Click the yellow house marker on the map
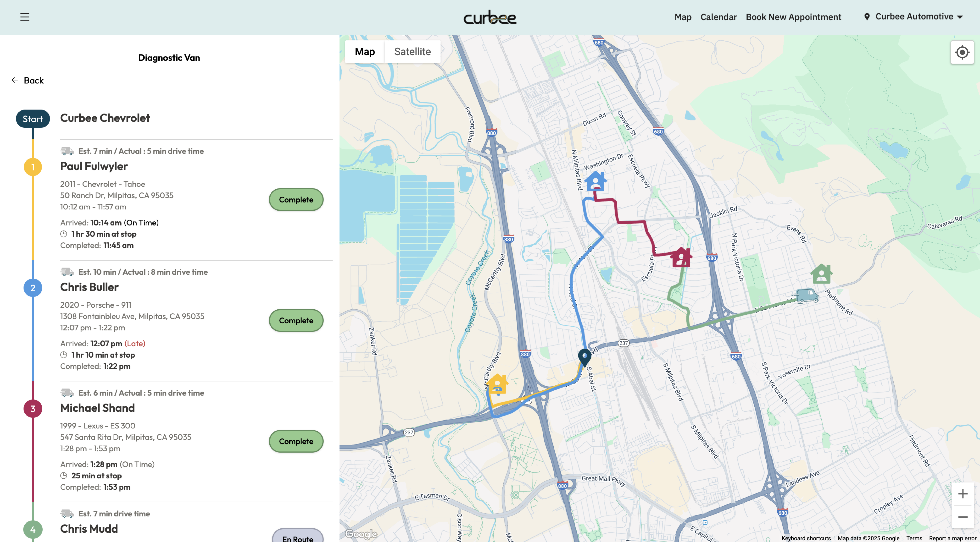 click(497, 384)
